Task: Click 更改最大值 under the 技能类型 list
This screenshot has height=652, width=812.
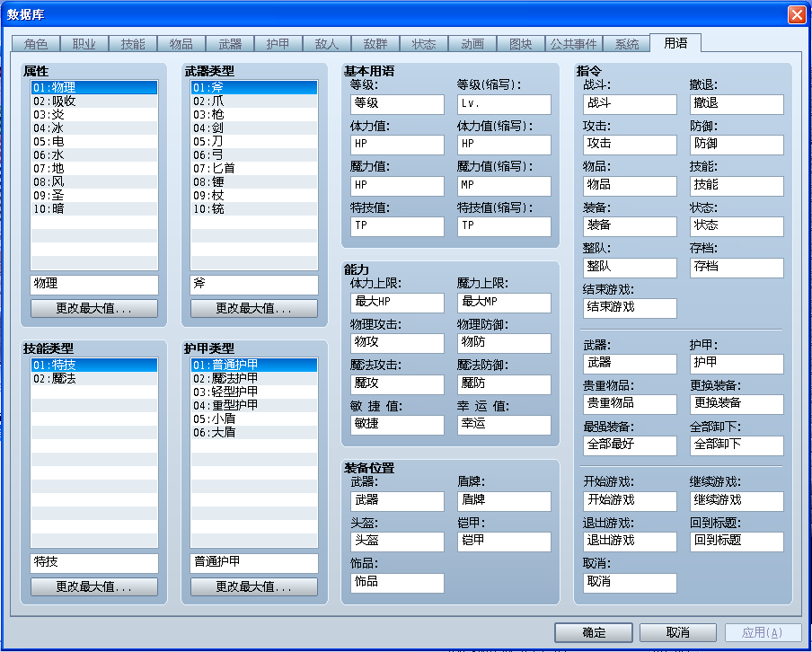Action: (x=93, y=586)
